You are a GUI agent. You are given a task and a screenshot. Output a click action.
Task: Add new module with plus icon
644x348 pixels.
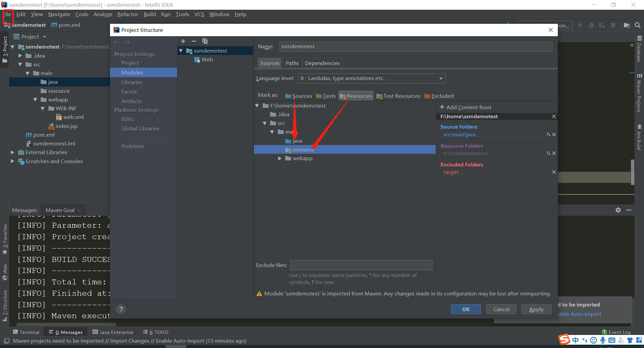183,41
